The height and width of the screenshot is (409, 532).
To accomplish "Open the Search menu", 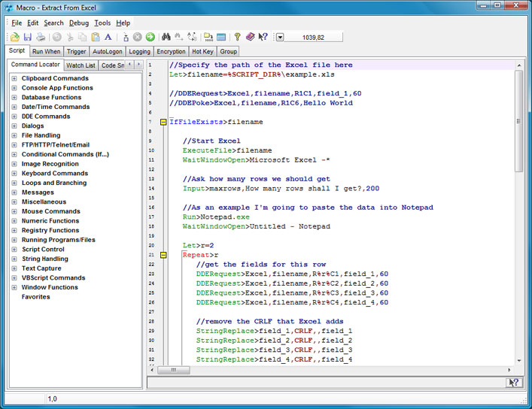I will point(53,23).
